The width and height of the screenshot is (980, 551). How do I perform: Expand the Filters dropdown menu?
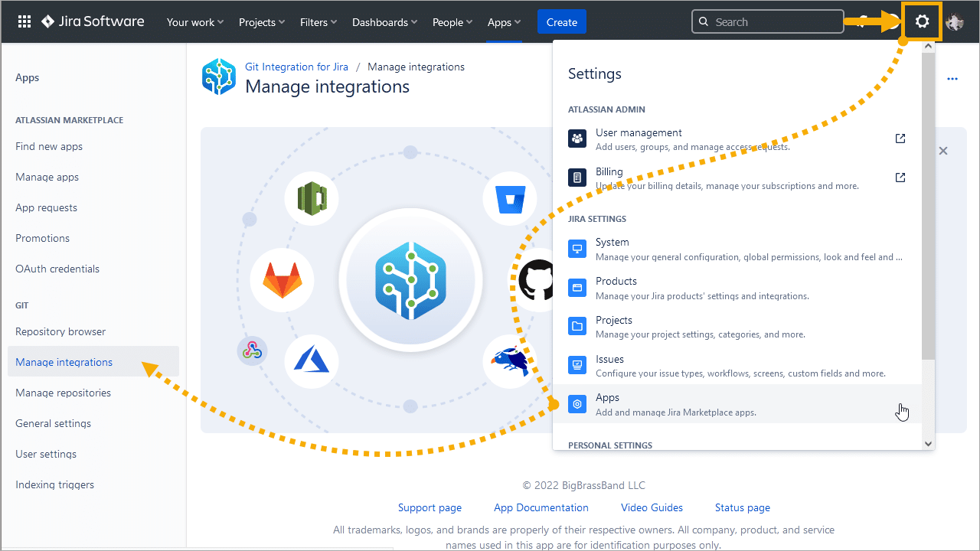[x=318, y=22]
